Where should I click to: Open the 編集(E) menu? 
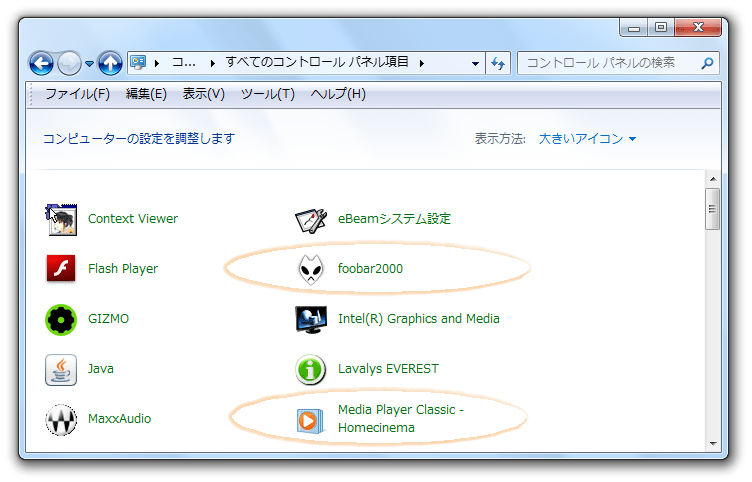click(146, 94)
